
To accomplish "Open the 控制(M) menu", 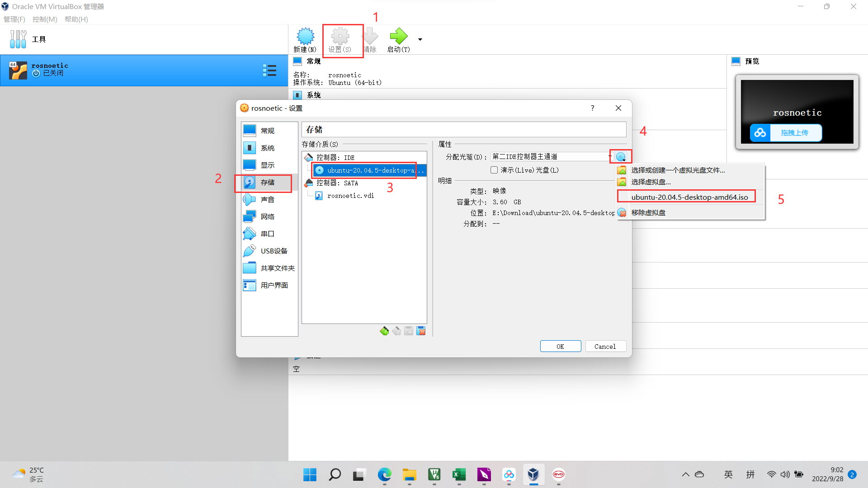I will [45, 19].
